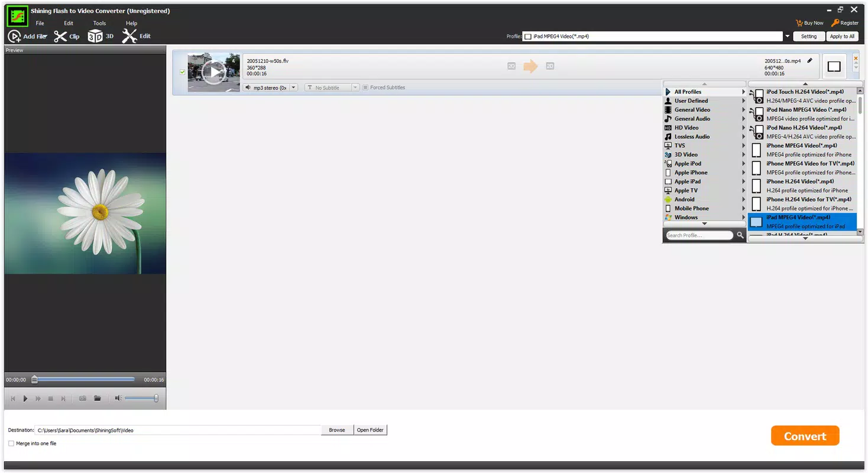
Task: Click the Buy Now cart icon
Action: (799, 23)
